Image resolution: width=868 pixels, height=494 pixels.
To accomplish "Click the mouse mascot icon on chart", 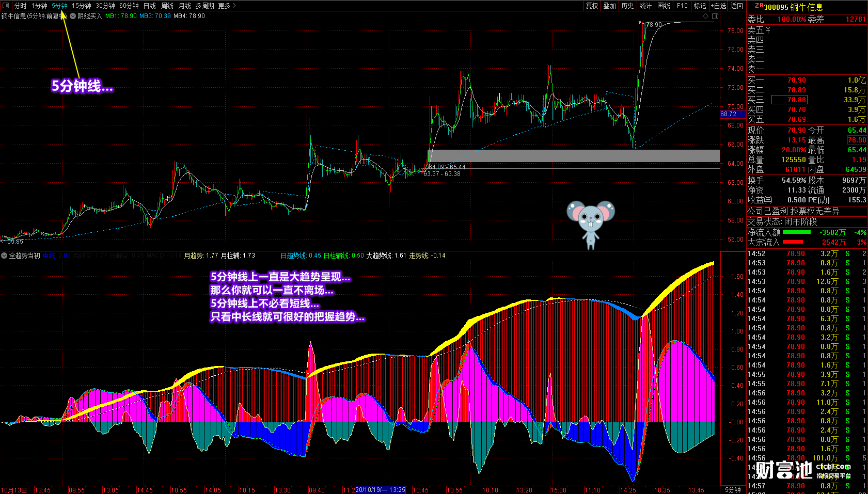I will (x=591, y=225).
